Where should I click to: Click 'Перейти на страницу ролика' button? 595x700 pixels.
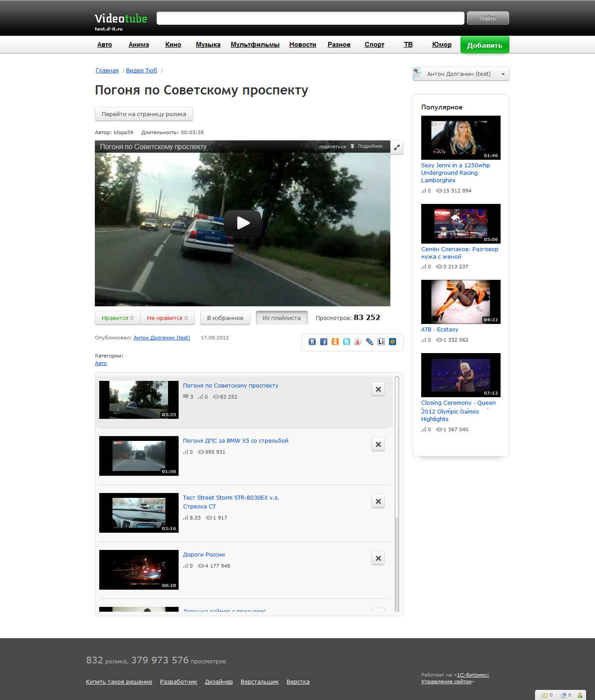pyautogui.click(x=144, y=114)
